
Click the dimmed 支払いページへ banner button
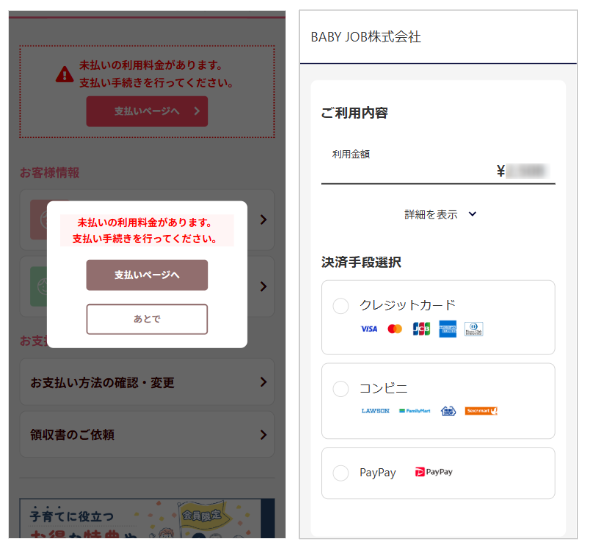tap(147, 111)
